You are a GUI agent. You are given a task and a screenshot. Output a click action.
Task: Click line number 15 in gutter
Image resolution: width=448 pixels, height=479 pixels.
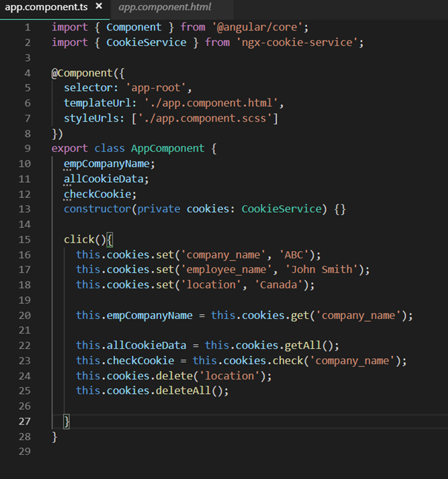[25, 240]
